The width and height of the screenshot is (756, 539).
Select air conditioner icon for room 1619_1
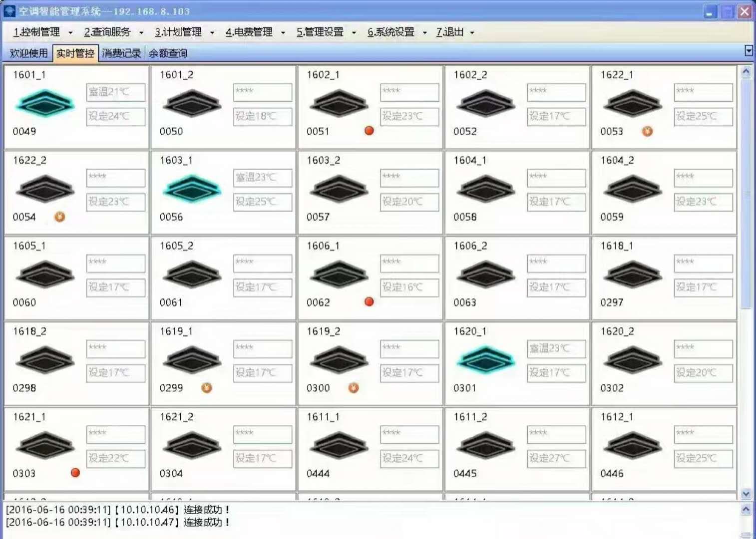coord(192,359)
